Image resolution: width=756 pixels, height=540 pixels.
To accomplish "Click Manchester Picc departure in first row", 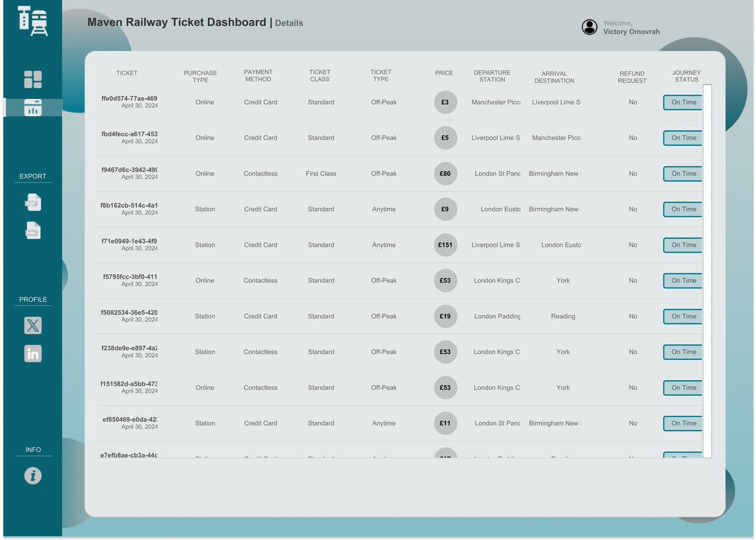I will (496, 102).
